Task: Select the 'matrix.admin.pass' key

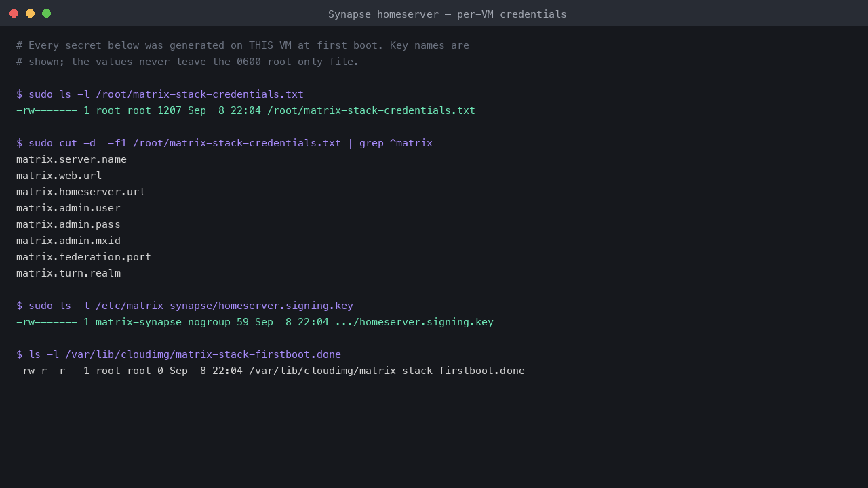Action: (x=68, y=224)
